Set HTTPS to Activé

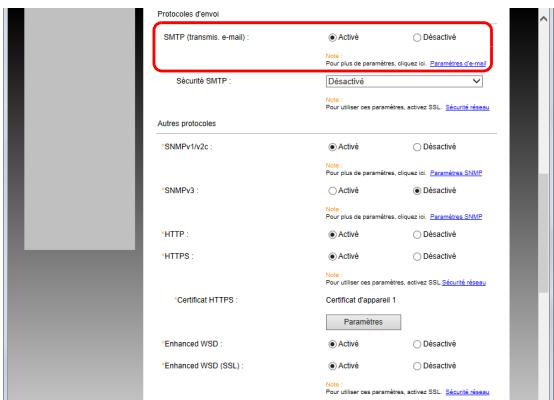point(332,257)
